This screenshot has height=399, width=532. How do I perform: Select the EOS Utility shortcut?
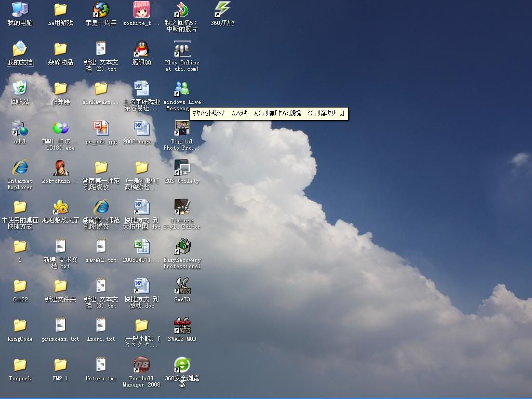[182, 168]
